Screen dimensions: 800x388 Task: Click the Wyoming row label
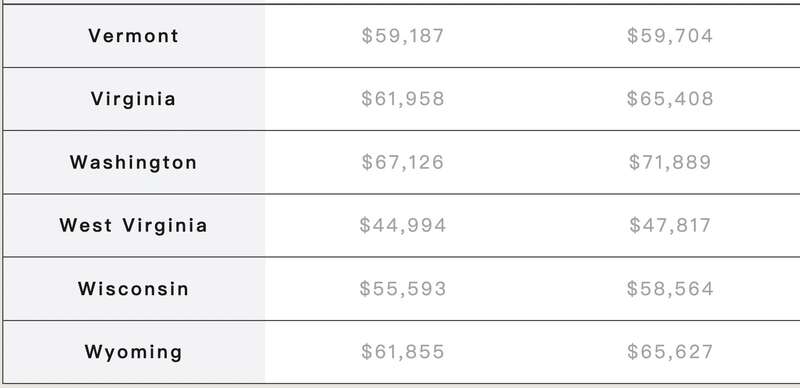[134, 352]
